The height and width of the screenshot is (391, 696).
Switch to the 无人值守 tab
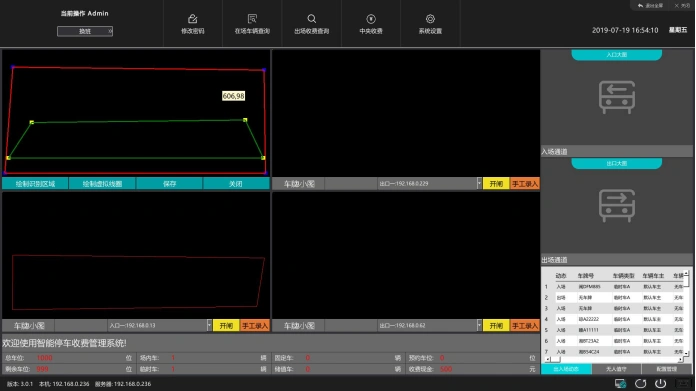pyautogui.click(x=616, y=369)
